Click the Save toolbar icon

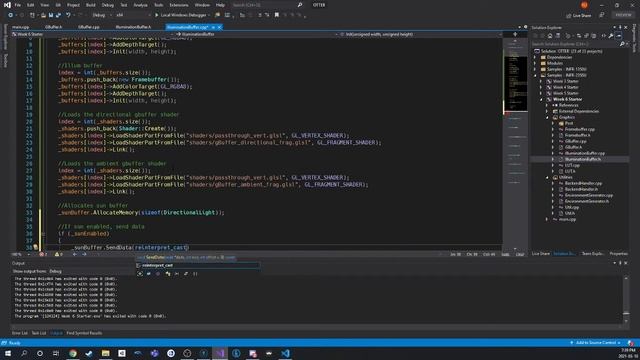51,15
